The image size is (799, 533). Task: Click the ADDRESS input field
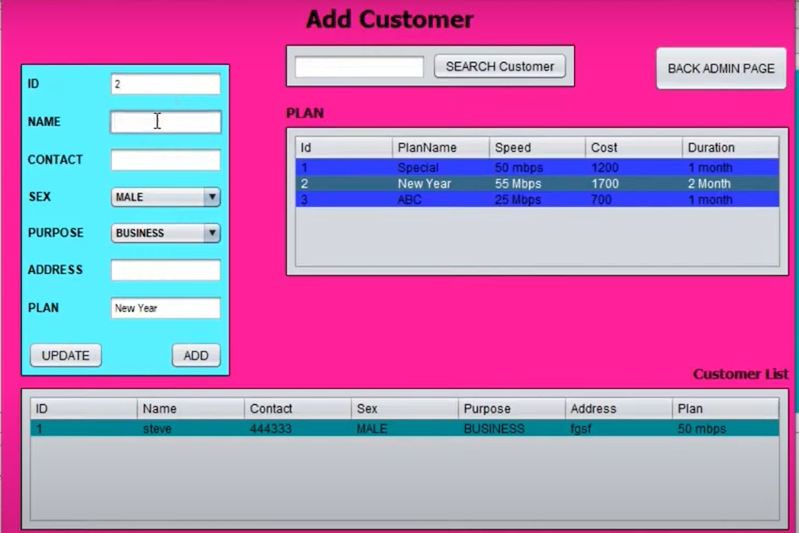pos(166,270)
